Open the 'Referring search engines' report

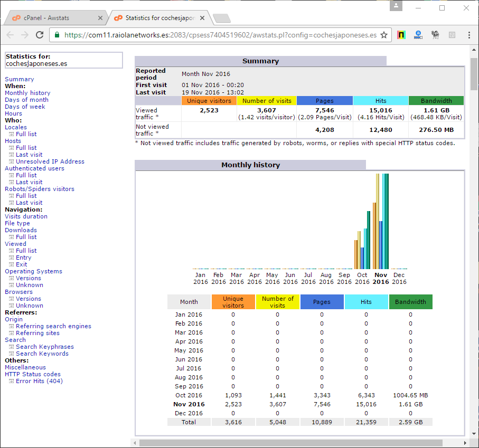[x=54, y=326]
